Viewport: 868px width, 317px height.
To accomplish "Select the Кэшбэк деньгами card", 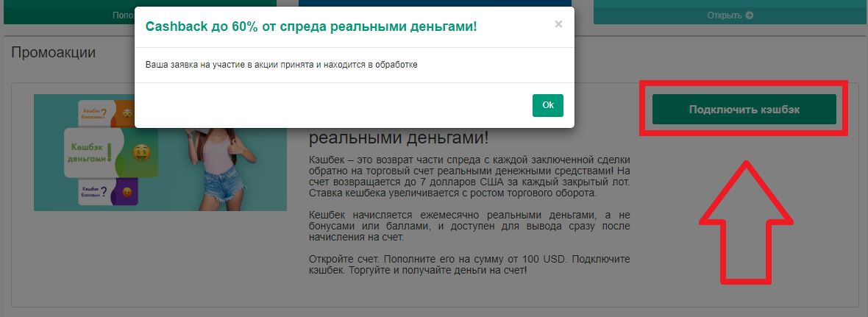I will pos(87,152).
